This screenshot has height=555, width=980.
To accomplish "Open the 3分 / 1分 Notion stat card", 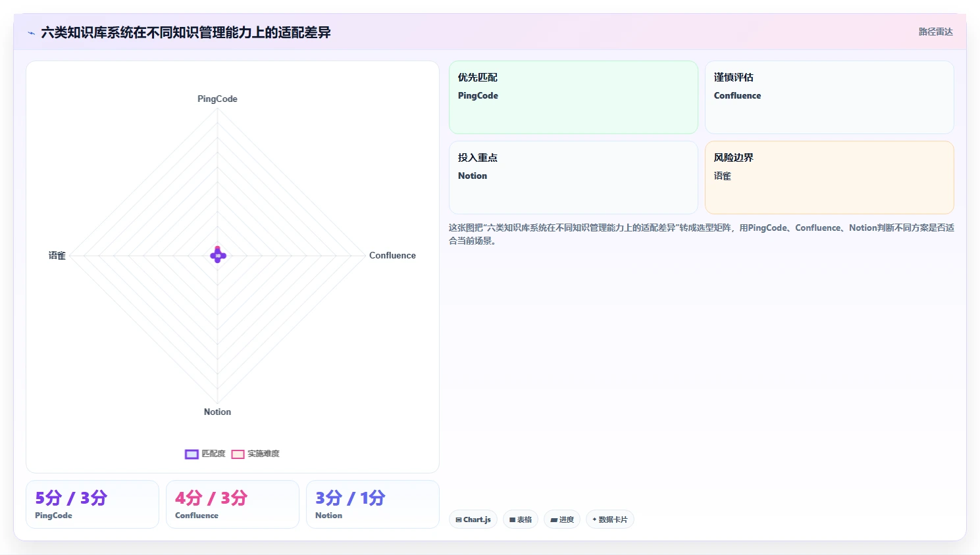I will (373, 504).
